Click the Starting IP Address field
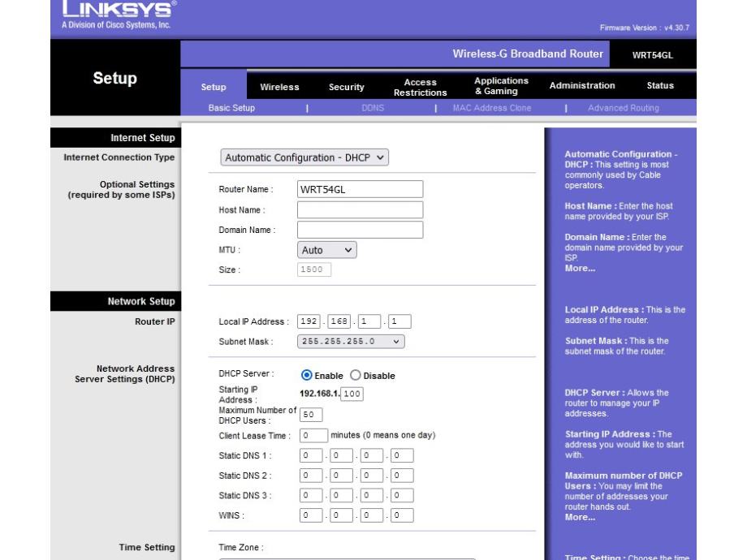 352,394
